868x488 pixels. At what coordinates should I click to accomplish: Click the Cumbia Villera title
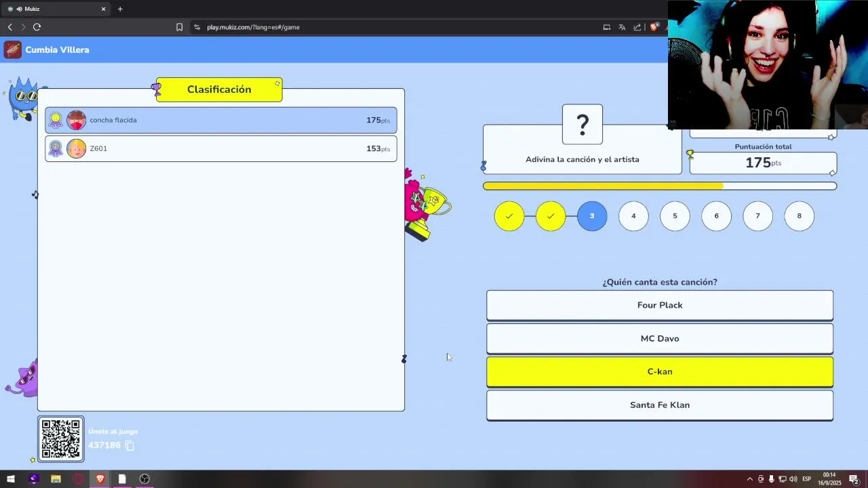[x=57, y=49]
